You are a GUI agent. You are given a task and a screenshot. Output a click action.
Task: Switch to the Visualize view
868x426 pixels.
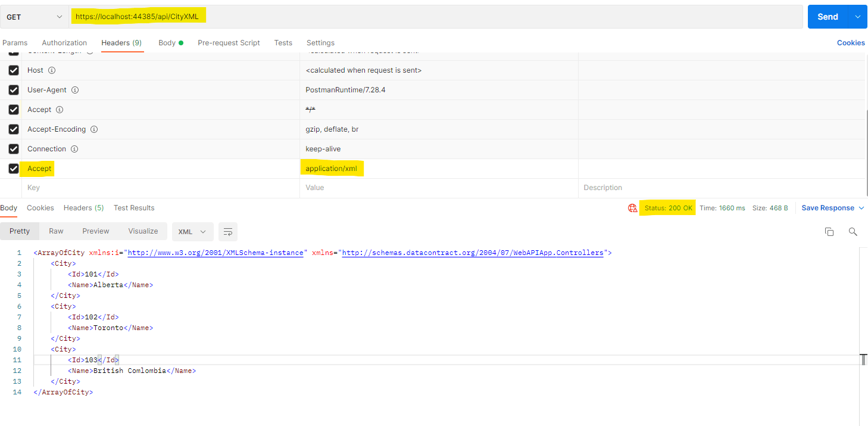coord(143,231)
